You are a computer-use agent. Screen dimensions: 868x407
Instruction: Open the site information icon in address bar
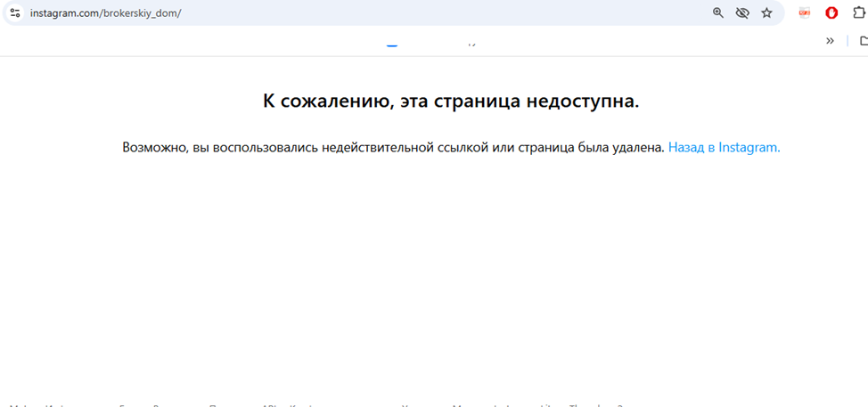click(15, 12)
